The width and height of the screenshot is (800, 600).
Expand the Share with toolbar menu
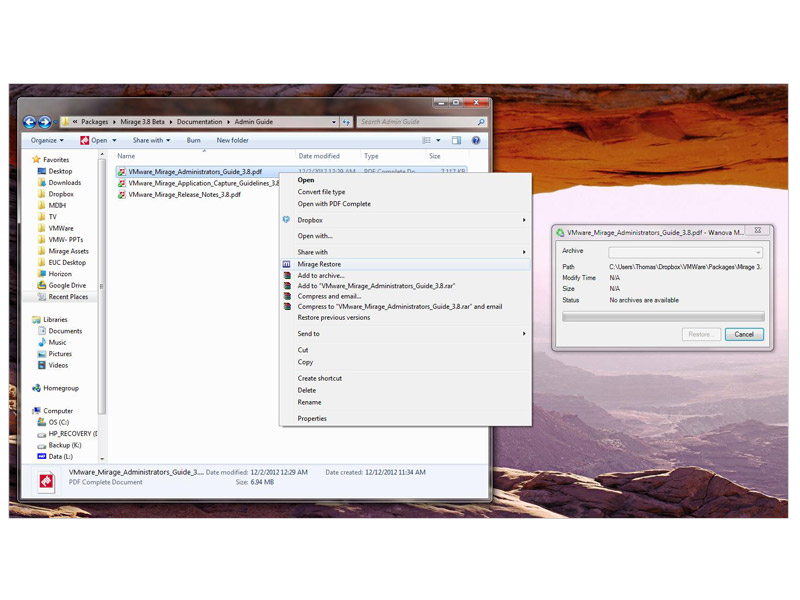click(152, 140)
